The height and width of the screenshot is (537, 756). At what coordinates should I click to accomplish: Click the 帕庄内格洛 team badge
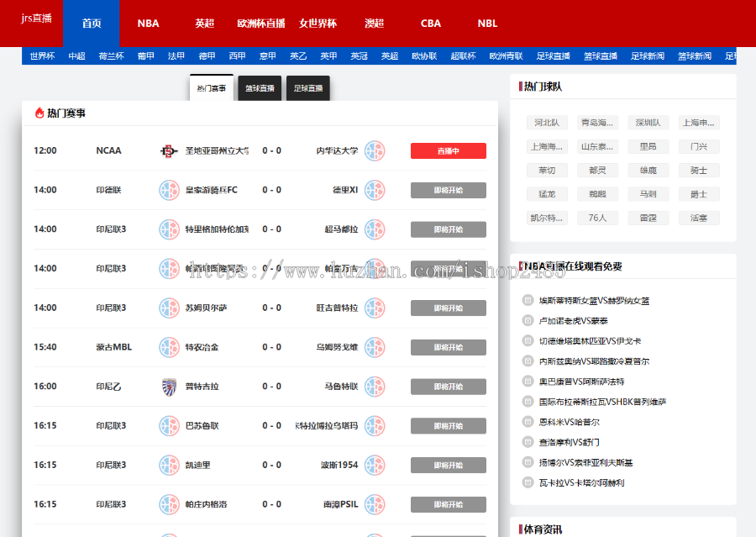(169, 505)
